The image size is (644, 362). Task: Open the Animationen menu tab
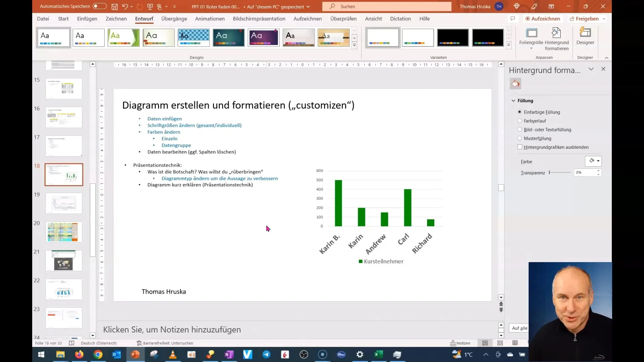coord(210,18)
